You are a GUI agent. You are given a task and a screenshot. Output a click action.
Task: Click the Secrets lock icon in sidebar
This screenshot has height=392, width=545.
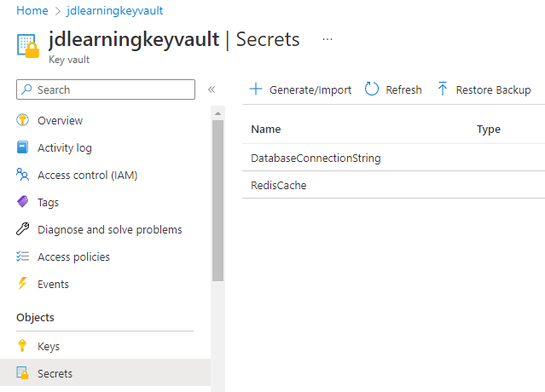(22, 373)
